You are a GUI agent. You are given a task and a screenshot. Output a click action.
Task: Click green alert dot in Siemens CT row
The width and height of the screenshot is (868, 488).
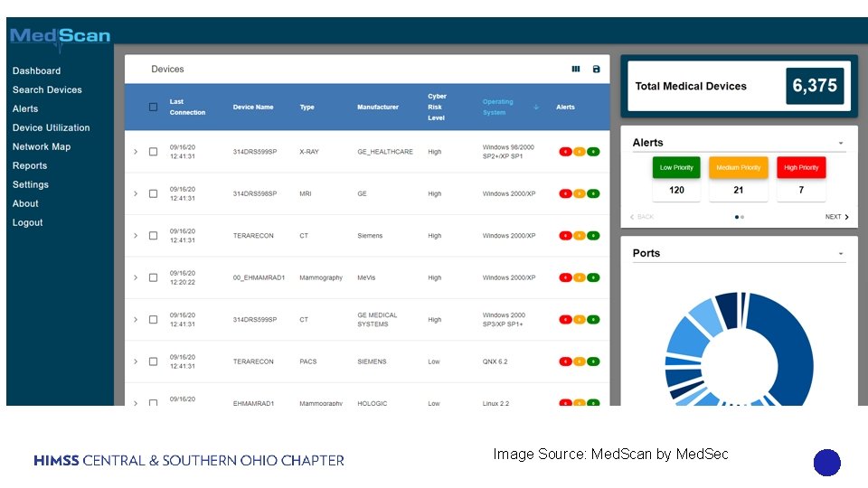pyautogui.click(x=593, y=236)
